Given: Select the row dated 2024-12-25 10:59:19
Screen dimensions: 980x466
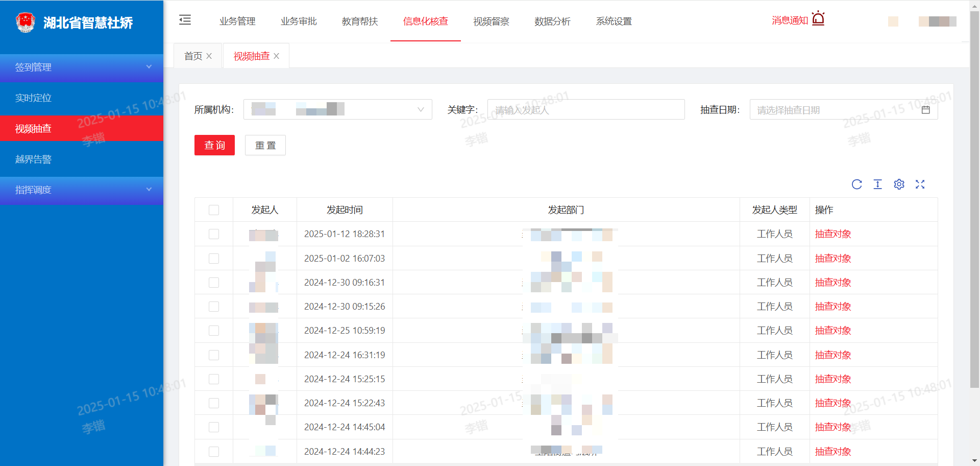Looking at the screenshot, I should coord(214,331).
